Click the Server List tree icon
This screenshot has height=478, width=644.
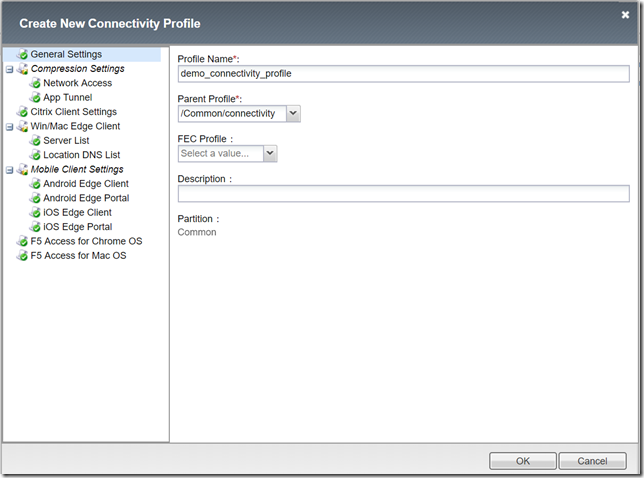pos(35,141)
